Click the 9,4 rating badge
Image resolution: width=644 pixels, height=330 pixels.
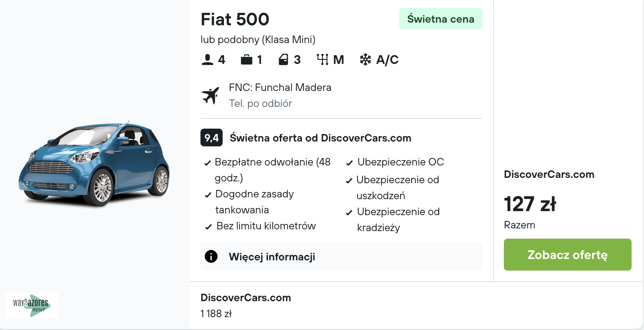(211, 138)
